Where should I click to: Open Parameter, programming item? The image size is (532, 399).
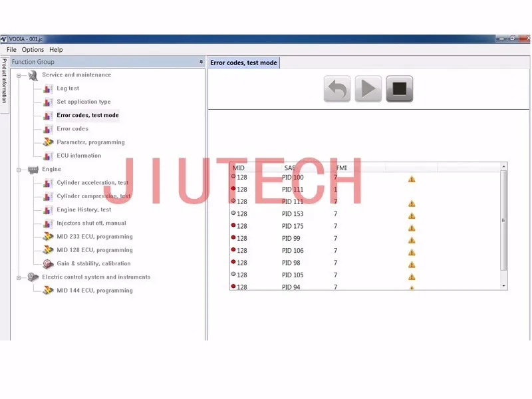90,142
